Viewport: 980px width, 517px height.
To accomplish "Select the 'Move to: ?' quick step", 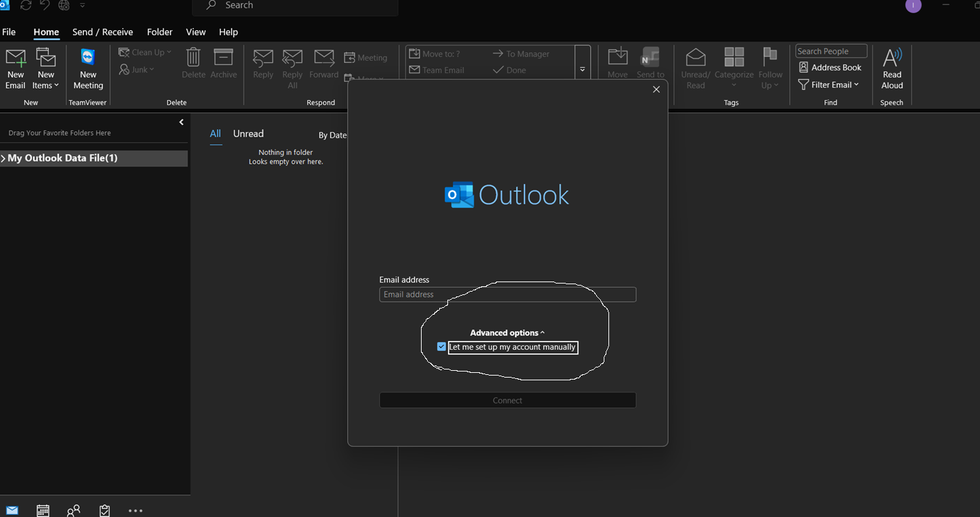I will coord(435,53).
